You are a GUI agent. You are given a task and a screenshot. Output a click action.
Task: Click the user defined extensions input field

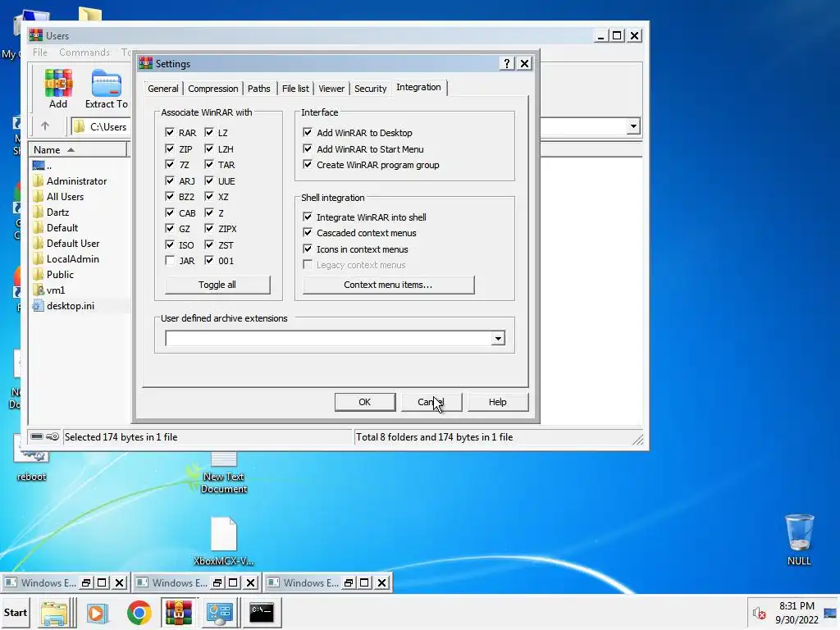coord(328,338)
